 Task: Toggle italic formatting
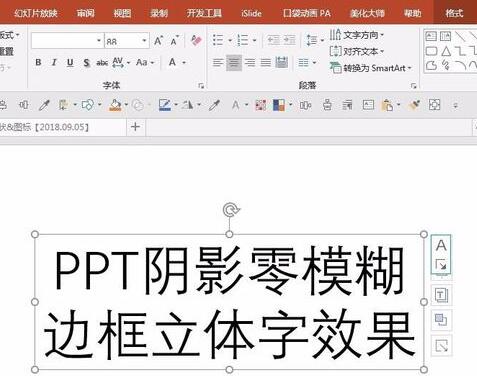[54, 62]
